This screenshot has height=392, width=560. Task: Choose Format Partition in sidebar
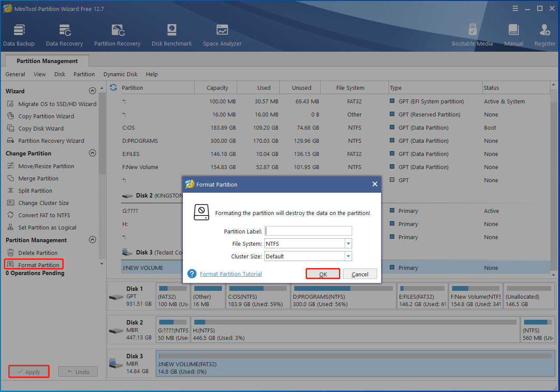coord(33,265)
